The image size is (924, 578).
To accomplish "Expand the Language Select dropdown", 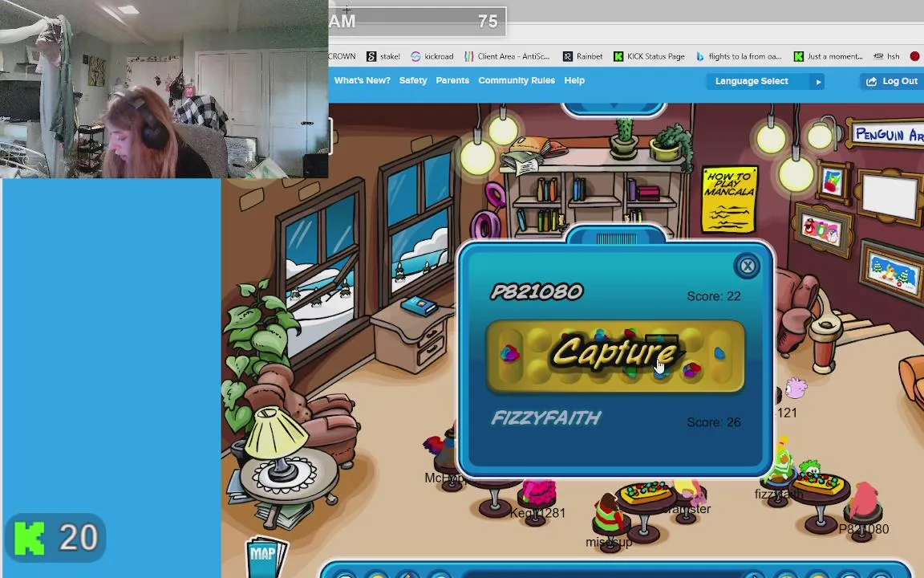I will (765, 81).
